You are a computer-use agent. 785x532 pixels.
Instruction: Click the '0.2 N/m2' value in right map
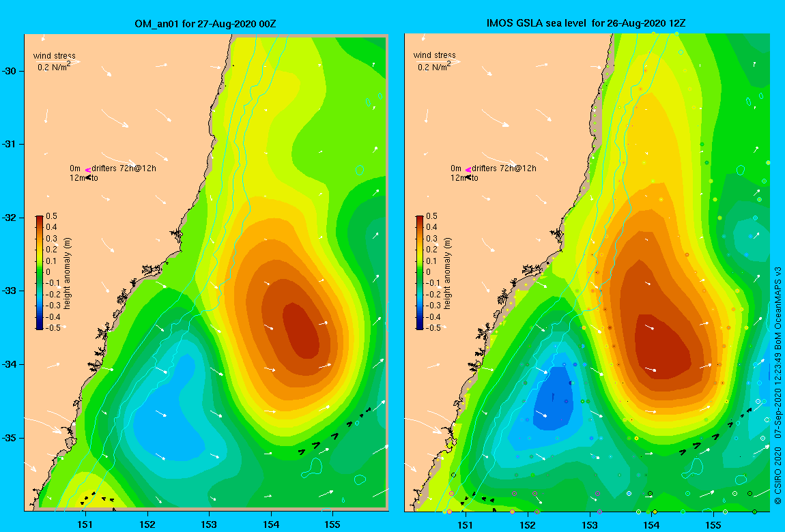434,67
